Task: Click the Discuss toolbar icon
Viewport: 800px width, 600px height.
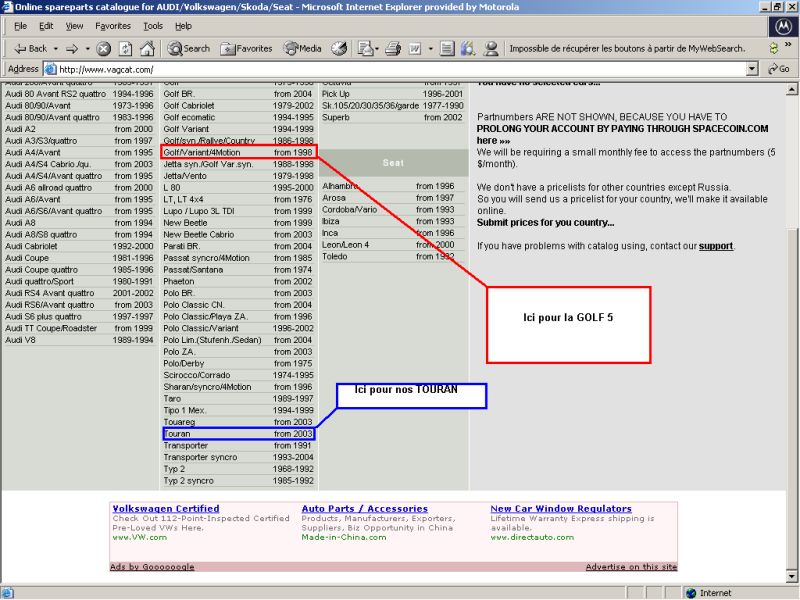Action: click(447, 49)
